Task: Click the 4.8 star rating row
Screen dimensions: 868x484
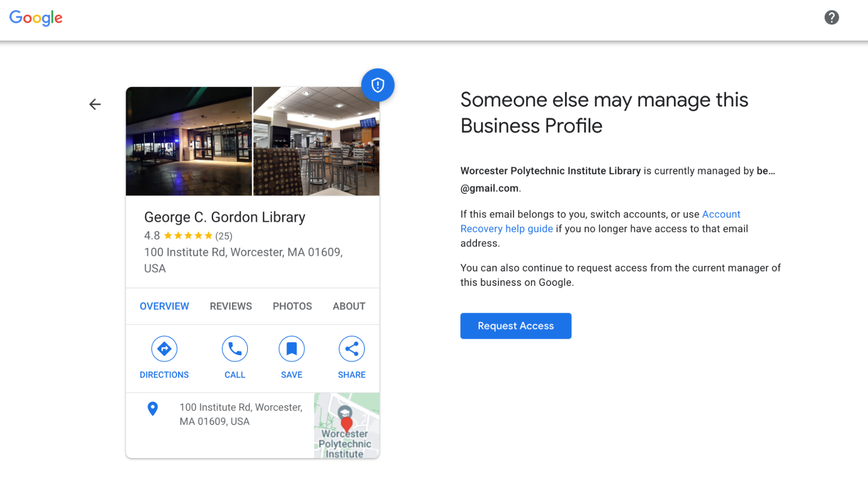Action: [188, 235]
